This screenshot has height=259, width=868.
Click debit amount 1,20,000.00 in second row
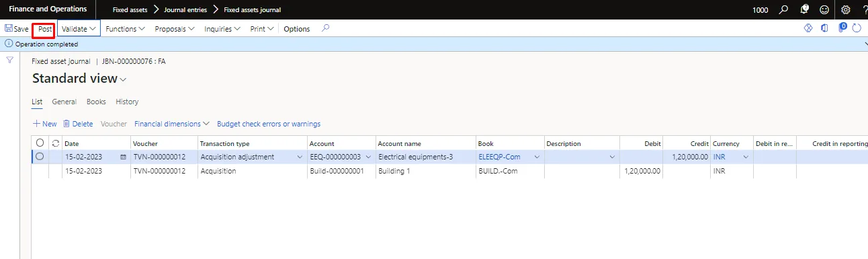click(642, 171)
